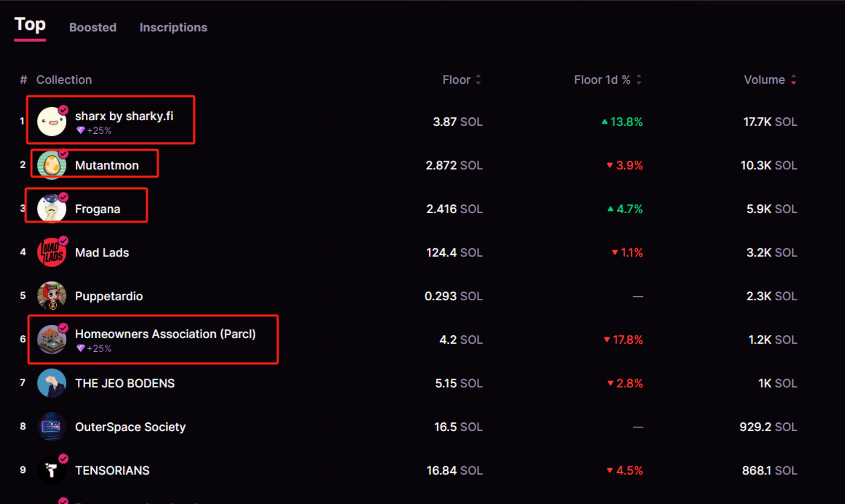845x504 pixels.
Task: Click verified badge on TENSORIANS
Action: [63, 458]
